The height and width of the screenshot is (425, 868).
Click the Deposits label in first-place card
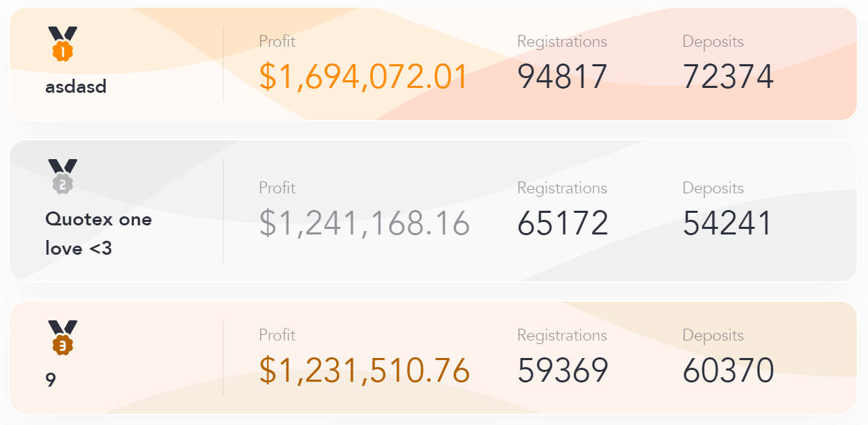click(713, 42)
